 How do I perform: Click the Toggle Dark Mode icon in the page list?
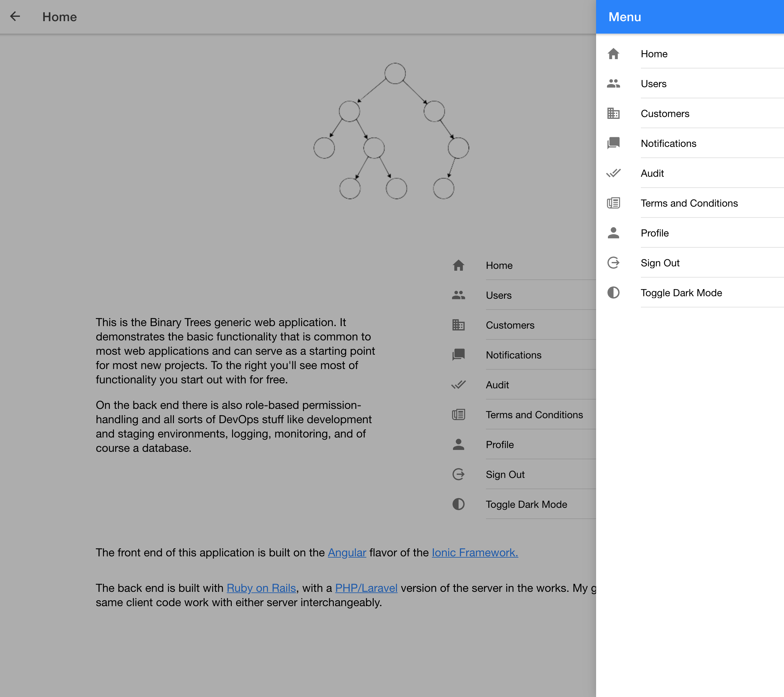[x=458, y=504]
